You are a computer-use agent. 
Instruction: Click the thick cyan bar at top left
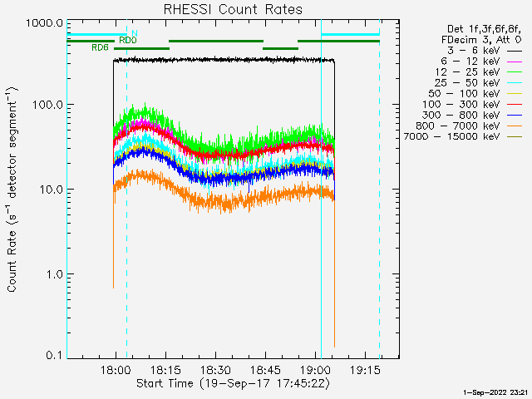(96, 35)
